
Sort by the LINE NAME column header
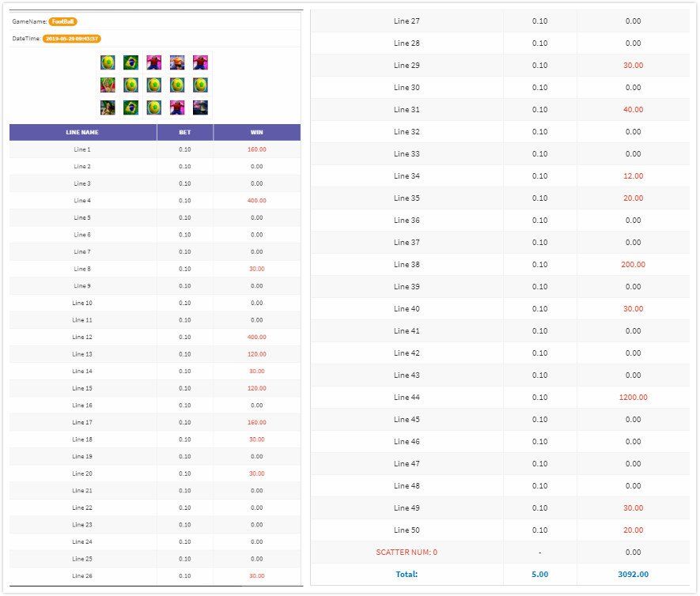point(82,133)
